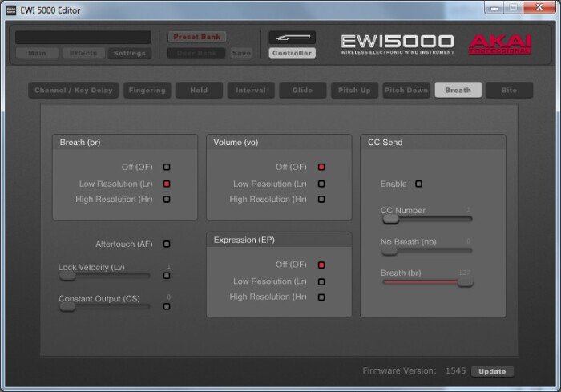Image resolution: width=561 pixels, height=392 pixels.
Task: Switch to the Bite tab
Action: click(x=509, y=91)
